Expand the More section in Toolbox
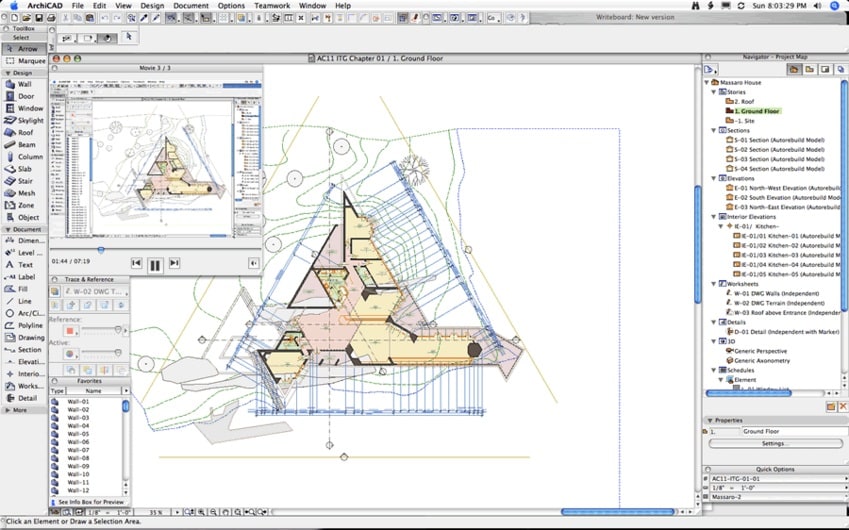The height and width of the screenshot is (530, 849). click(x=8, y=410)
